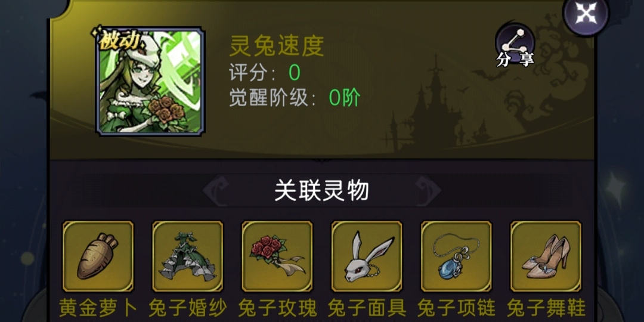Screen dimensions: 644x322
Task: Open the passive skill character portrait
Action: tap(150, 81)
